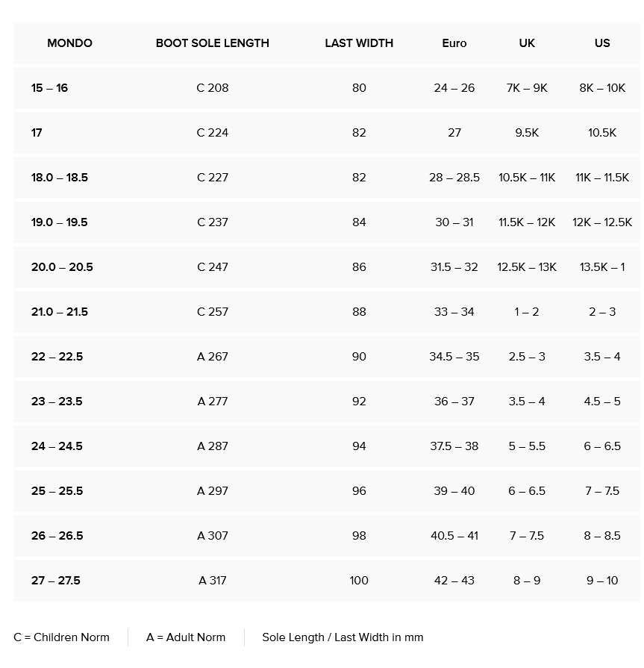Screen dimensions: 644x668
Task: Select the 33 – 34 Euro size cell
Action: coord(454,312)
